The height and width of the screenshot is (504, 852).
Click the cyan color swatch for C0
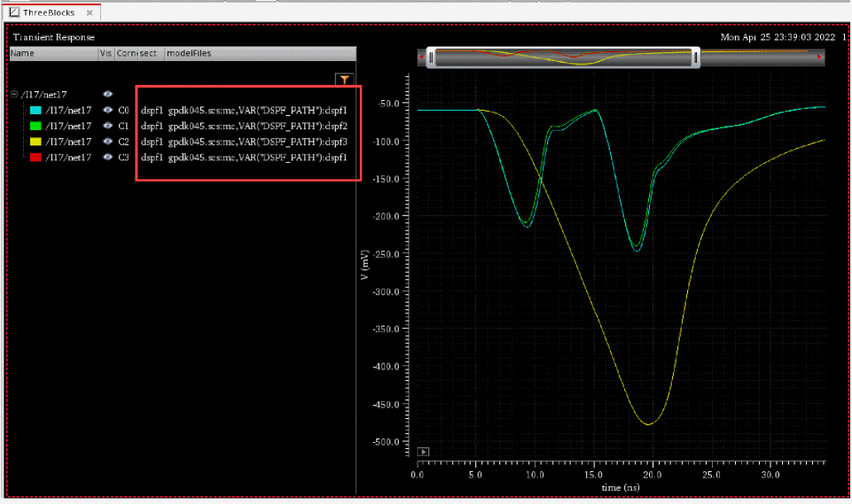[x=35, y=110]
